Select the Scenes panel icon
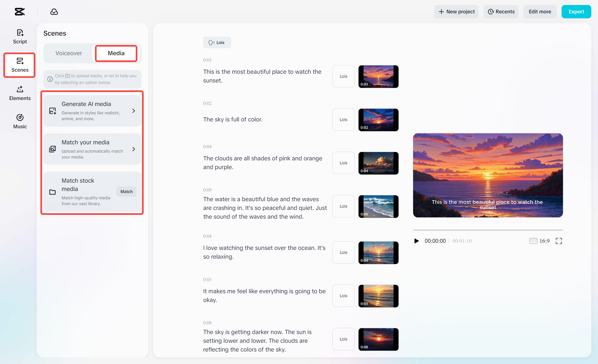The height and width of the screenshot is (364, 598). (20, 65)
